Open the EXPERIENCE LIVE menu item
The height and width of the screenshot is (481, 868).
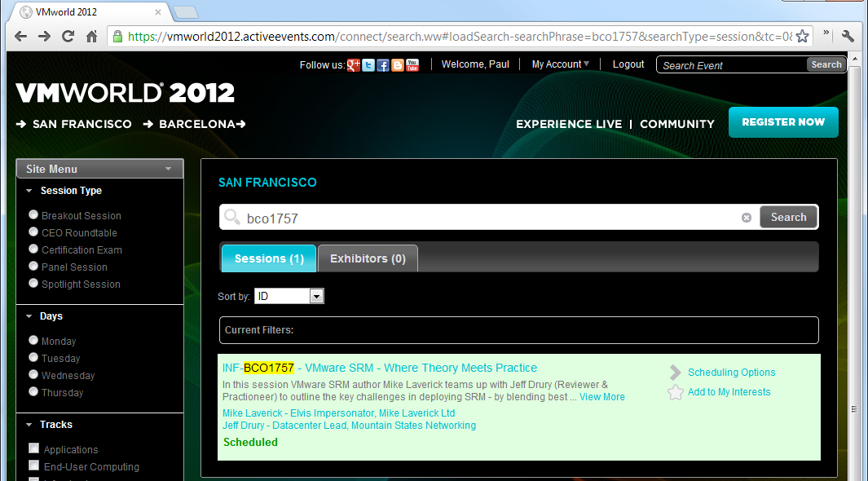(x=569, y=124)
